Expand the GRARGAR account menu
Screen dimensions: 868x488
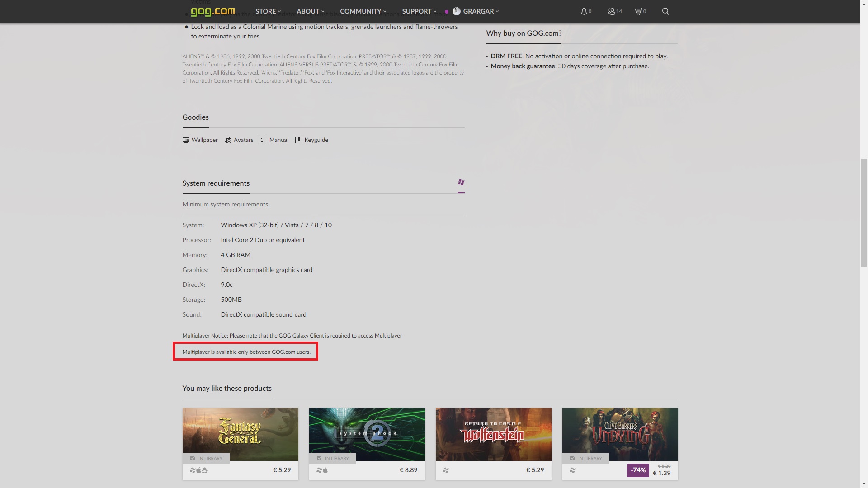coord(481,11)
